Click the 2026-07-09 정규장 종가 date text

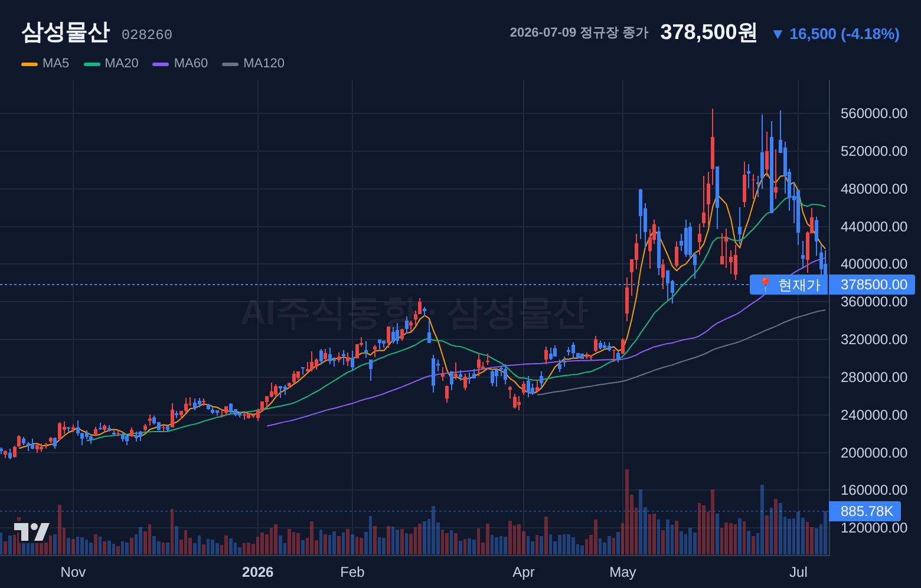coord(579,32)
